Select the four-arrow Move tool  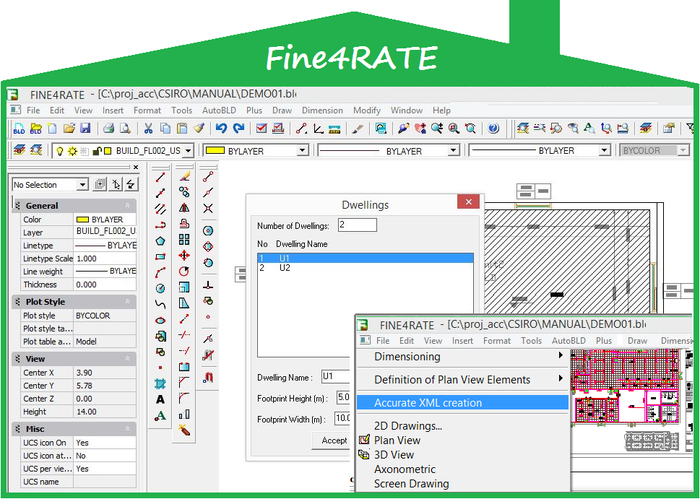[184, 255]
